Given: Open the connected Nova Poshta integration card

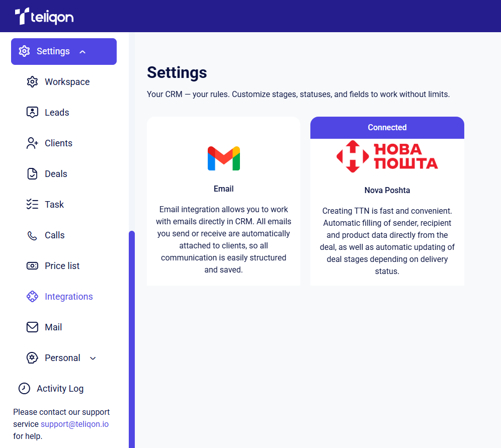Looking at the screenshot, I should tap(387, 201).
